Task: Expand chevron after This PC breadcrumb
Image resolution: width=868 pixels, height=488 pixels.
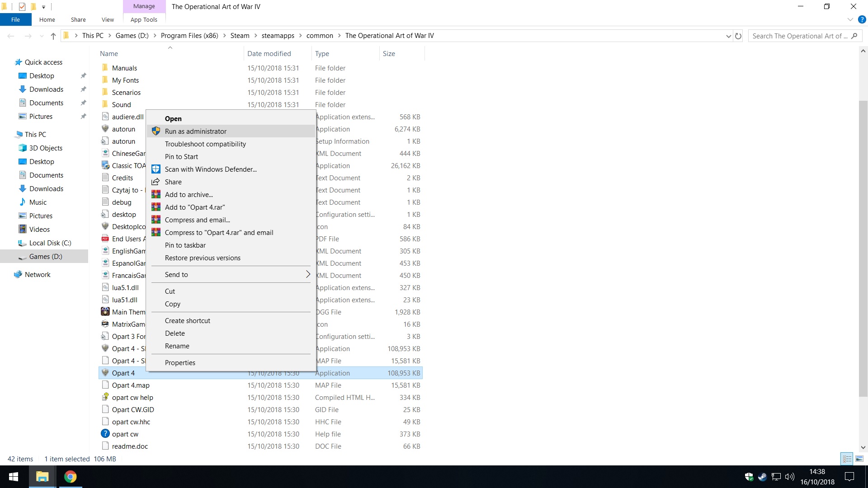Action: (x=109, y=36)
